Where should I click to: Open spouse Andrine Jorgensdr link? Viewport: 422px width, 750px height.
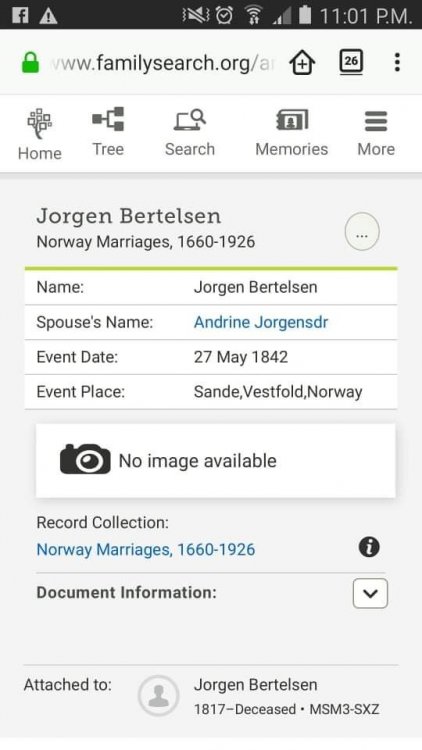(261, 322)
